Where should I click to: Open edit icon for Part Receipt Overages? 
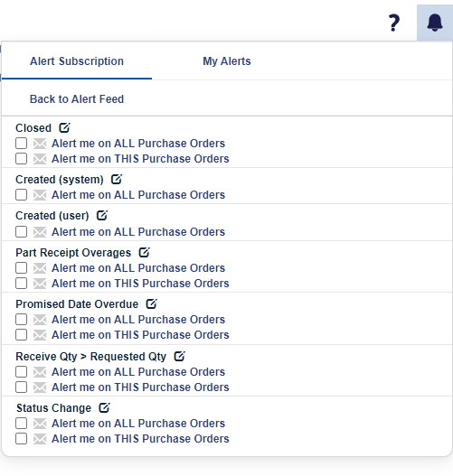[145, 252]
